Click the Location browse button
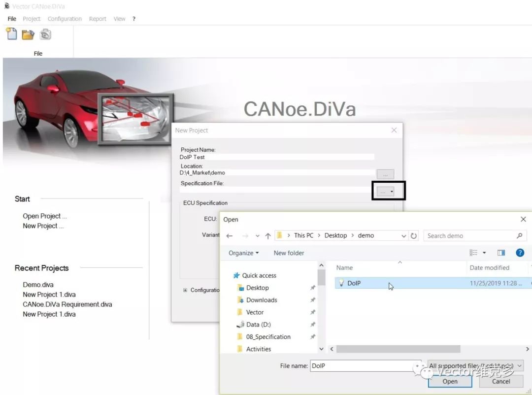This screenshot has height=395, width=532. tap(385, 174)
